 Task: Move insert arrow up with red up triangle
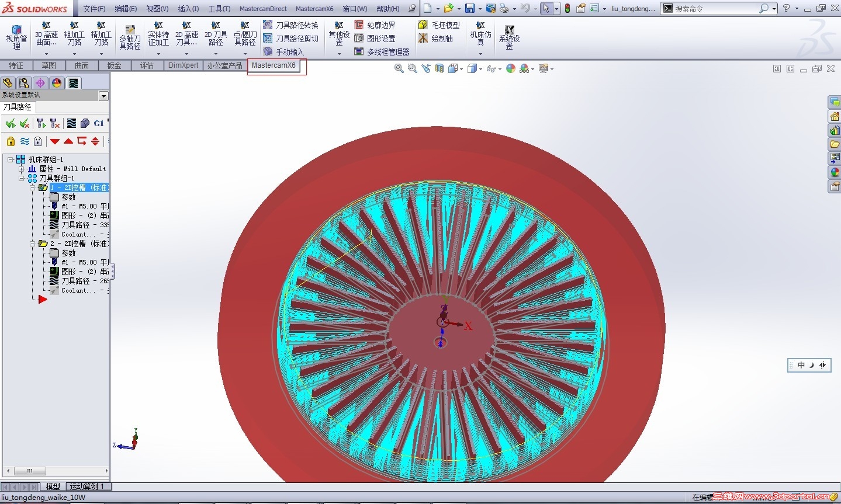(x=68, y=141)
